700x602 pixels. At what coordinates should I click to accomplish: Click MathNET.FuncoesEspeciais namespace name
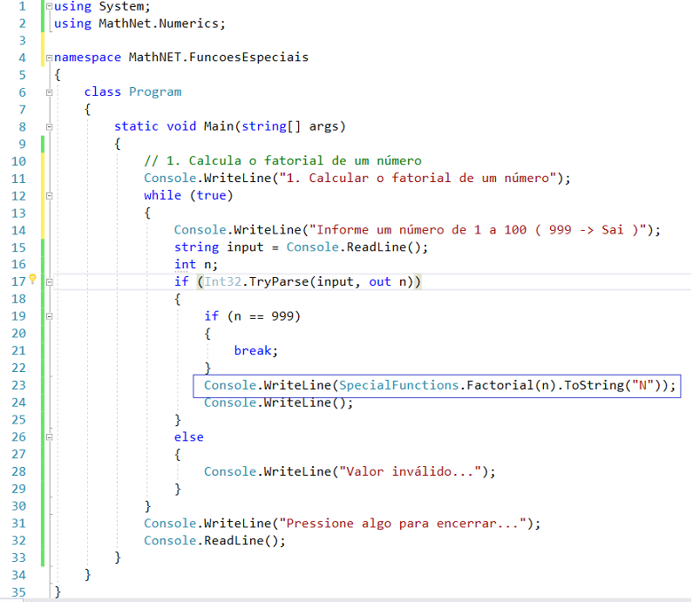click(218, 57)
